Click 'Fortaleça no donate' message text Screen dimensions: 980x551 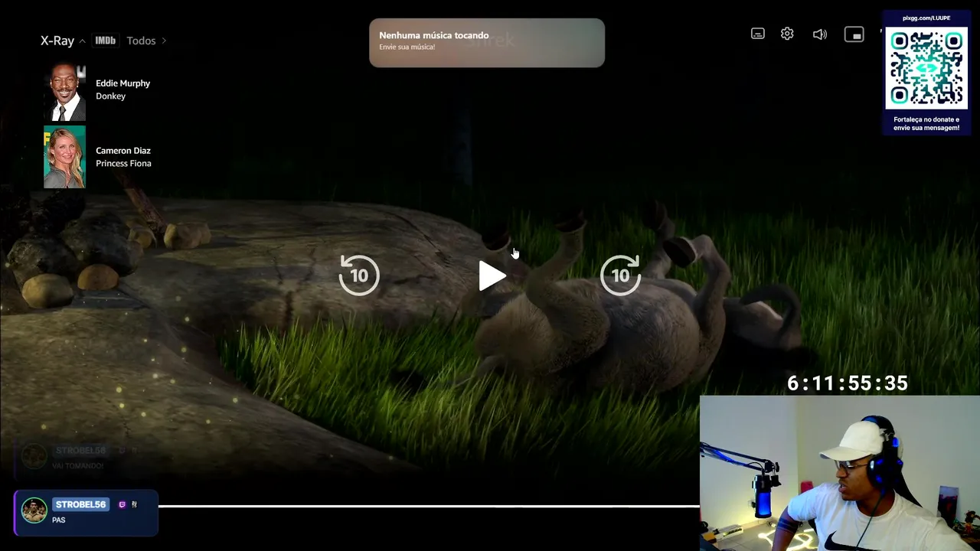tap(926, 124)
